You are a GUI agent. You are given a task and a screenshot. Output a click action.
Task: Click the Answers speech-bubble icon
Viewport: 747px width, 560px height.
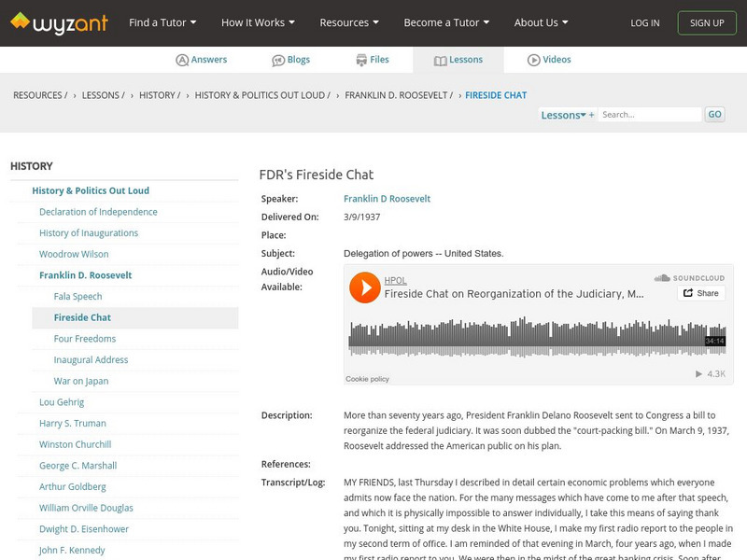pos(181,59)
